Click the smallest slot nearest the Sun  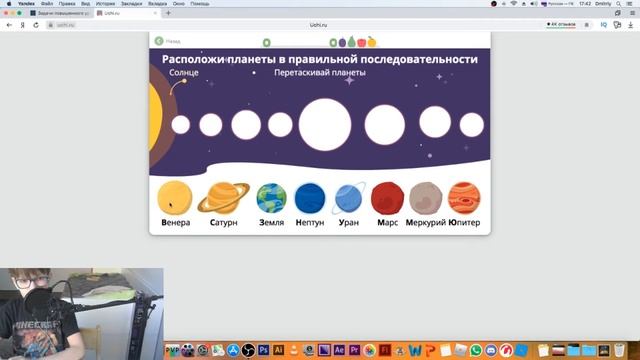coord(180,124)
